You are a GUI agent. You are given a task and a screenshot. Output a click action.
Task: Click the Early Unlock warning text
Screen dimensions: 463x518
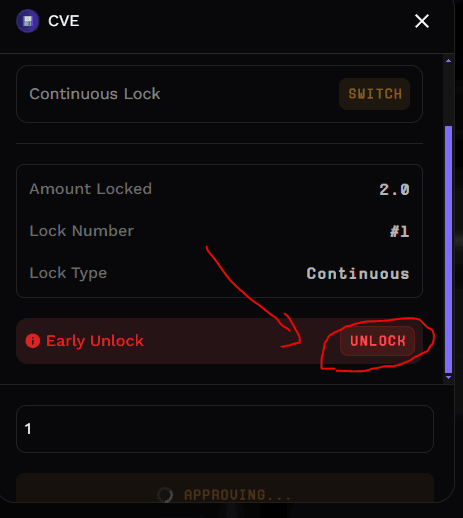point(95,341)
